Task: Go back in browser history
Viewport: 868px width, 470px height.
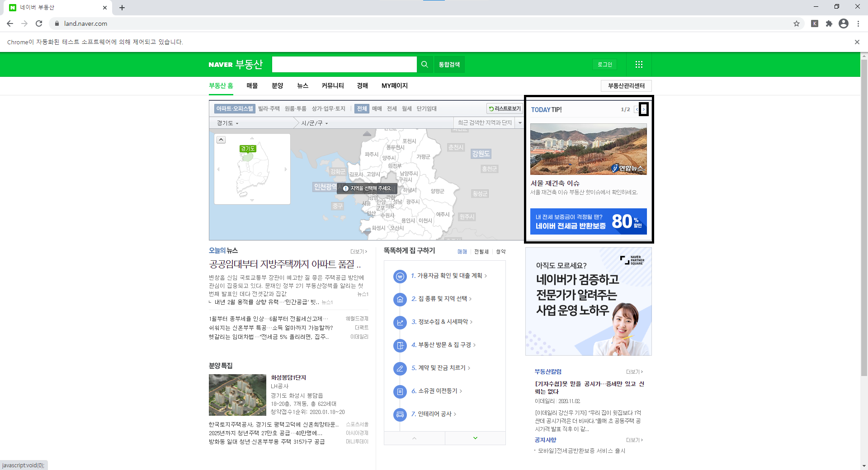Action: (10, 23)
